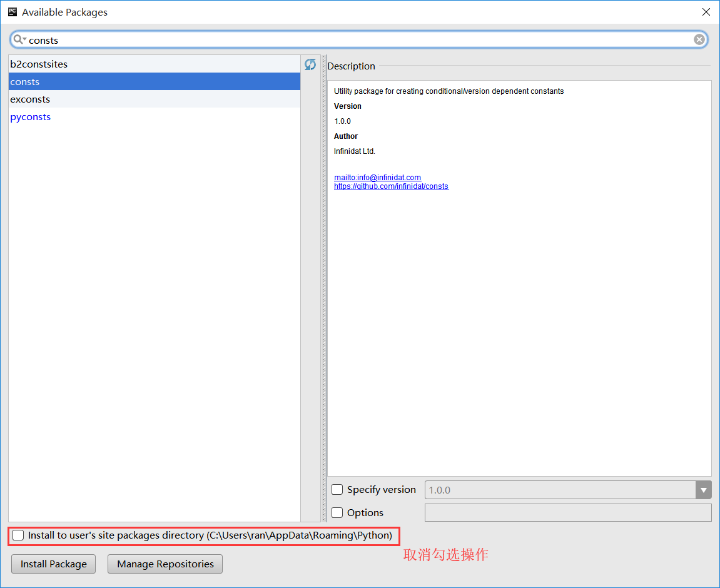Viewport: 720px width, 588px height.
Task: Click the mailto info@infinidat.com link
Action: (377, 177)
